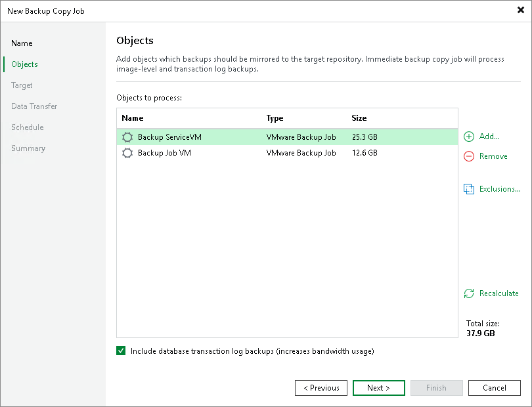Image resolution: width=532 pixels, height=407 pixels.
Task: Click the Previous button
Action: coord(321,388)
